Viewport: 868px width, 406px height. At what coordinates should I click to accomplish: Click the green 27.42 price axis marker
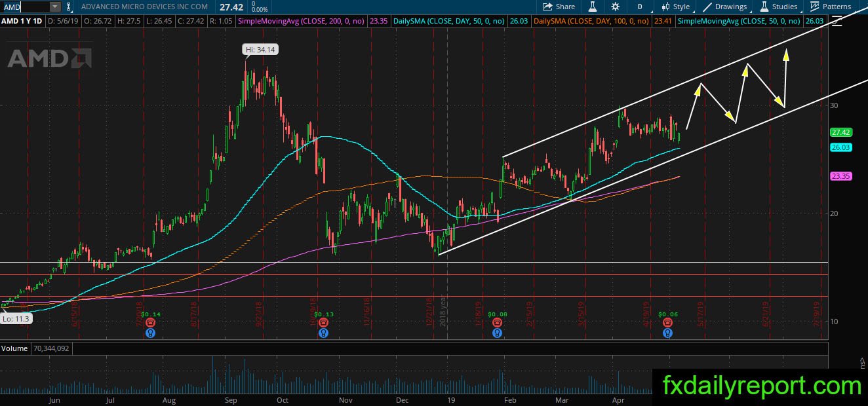[840, 132]
